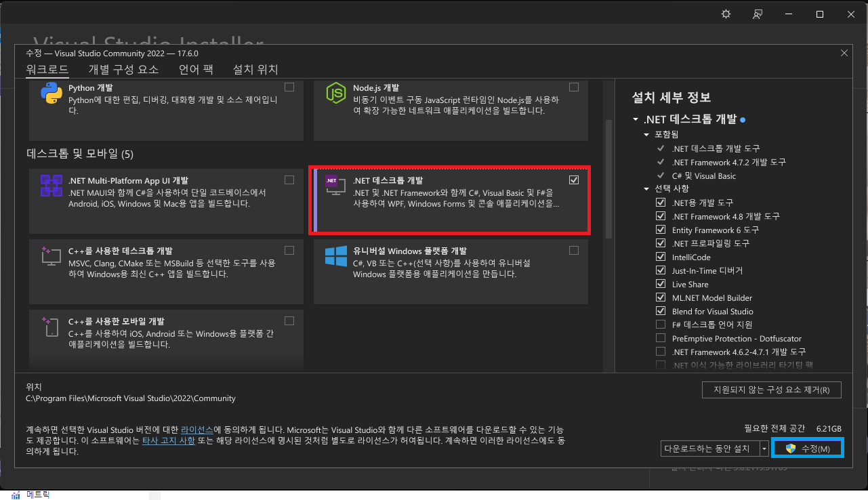868x500 pixels.
Task: Collapse the 포함됨 included section
Action: click(x=647, y=134)
